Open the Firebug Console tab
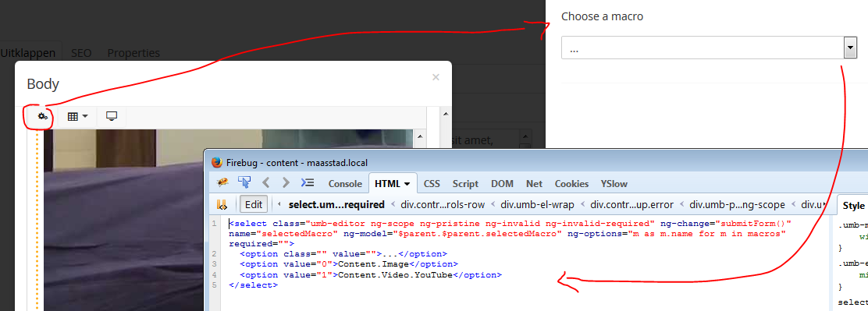868x311 pixels. (346, 184)
